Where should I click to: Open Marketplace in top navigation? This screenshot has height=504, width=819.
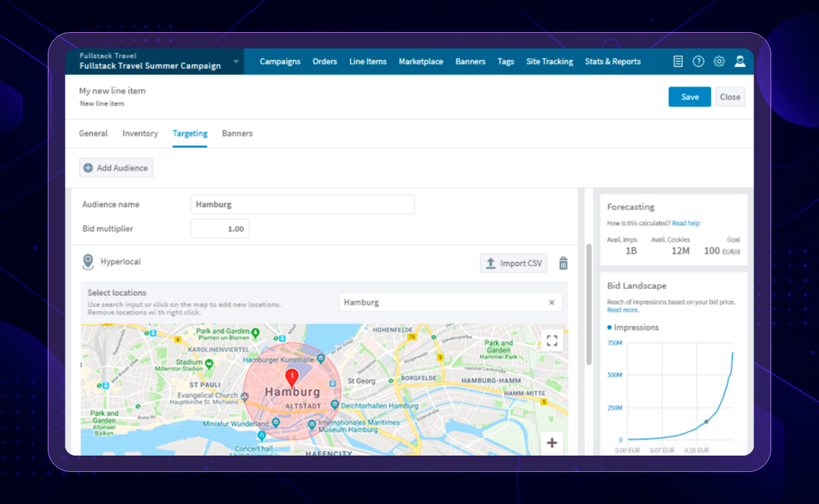pos(421,61)
